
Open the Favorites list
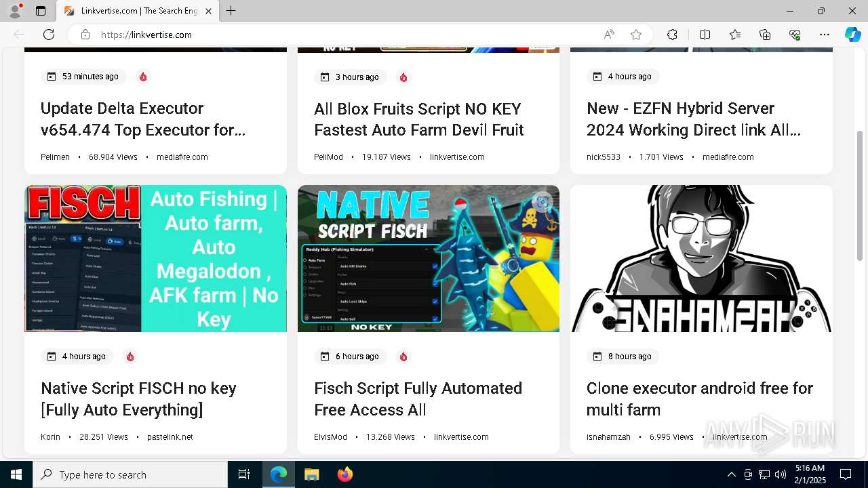(735, 35)
